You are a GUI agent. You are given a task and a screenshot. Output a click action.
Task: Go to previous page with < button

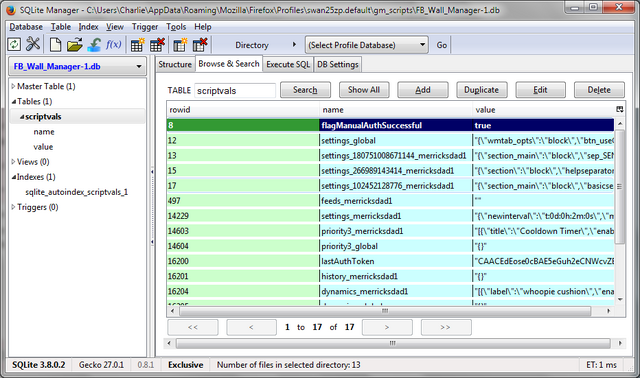(x=251, y=327)
